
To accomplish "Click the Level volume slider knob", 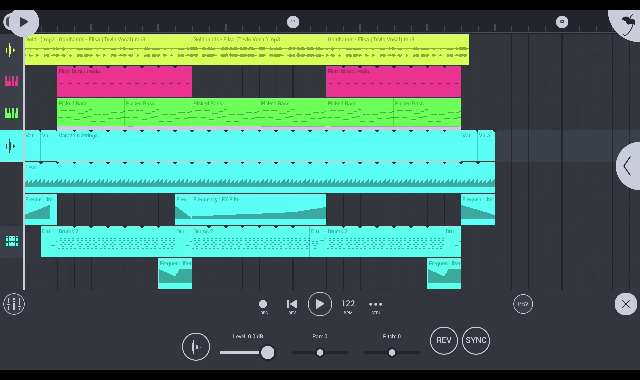I will pos(267,352).
